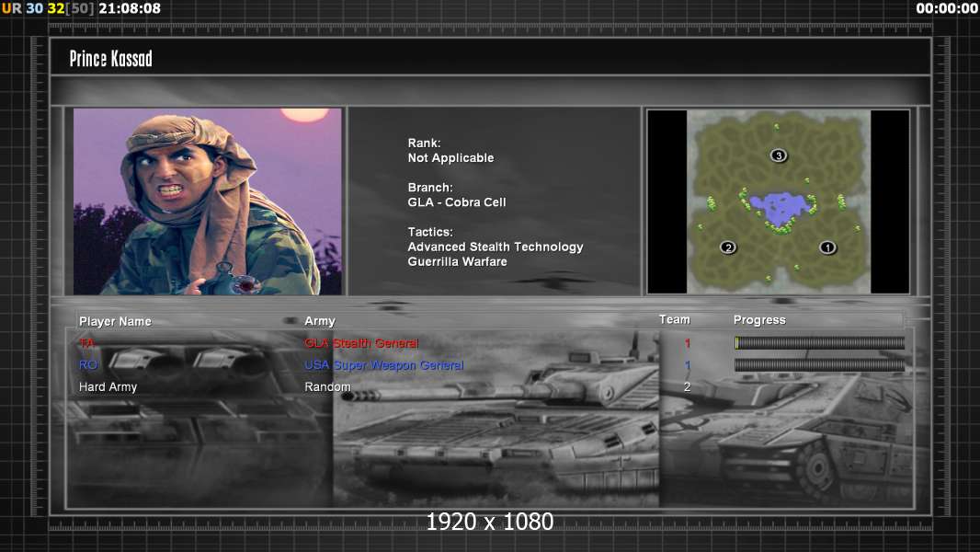Click start position marker 2 on minimap
980x552 pixels.
point(728,247)
